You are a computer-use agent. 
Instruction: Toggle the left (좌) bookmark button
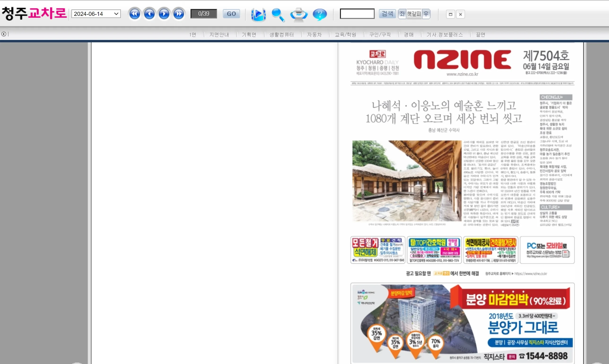[x=402, y=14]
